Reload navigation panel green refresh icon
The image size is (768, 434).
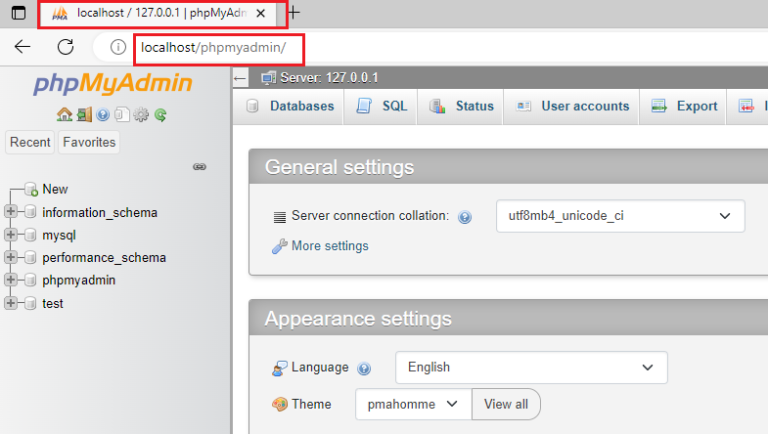click(x=160, y=115)
